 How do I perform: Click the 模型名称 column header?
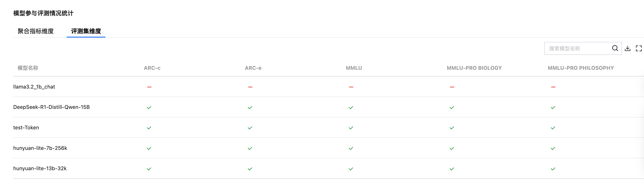point(28,68)
